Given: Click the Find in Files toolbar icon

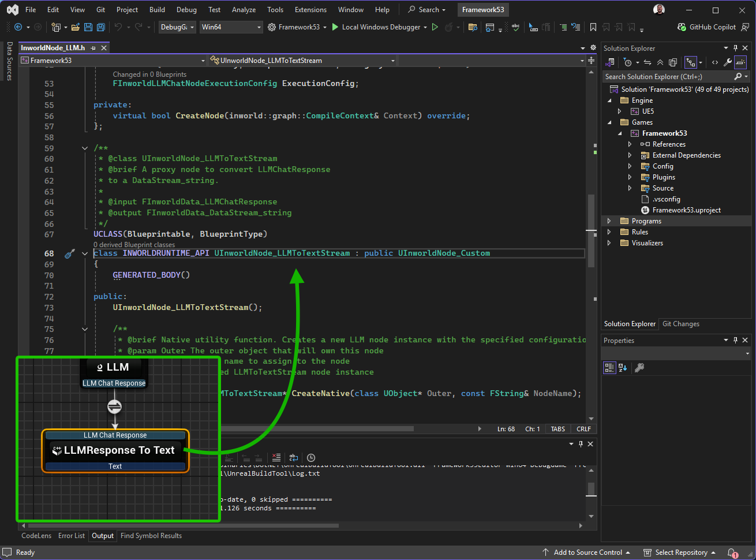Looking at the screenshot, I should pos(473,27).
